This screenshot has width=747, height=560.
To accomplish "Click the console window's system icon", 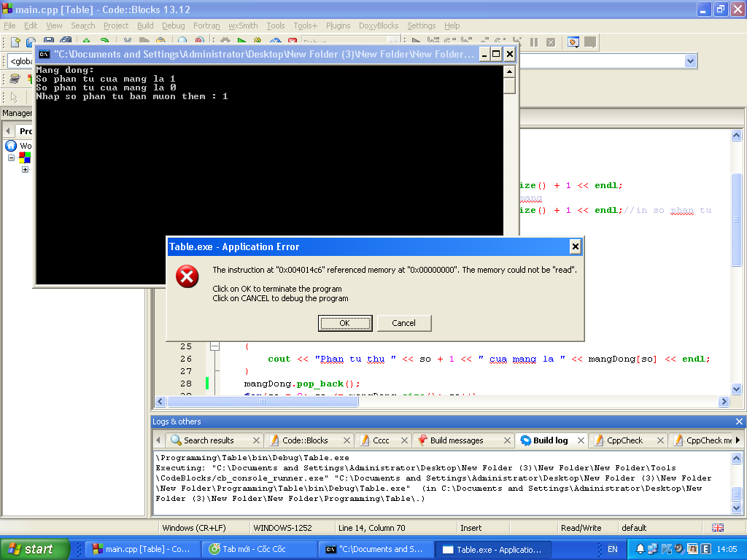I will [44, 54].
